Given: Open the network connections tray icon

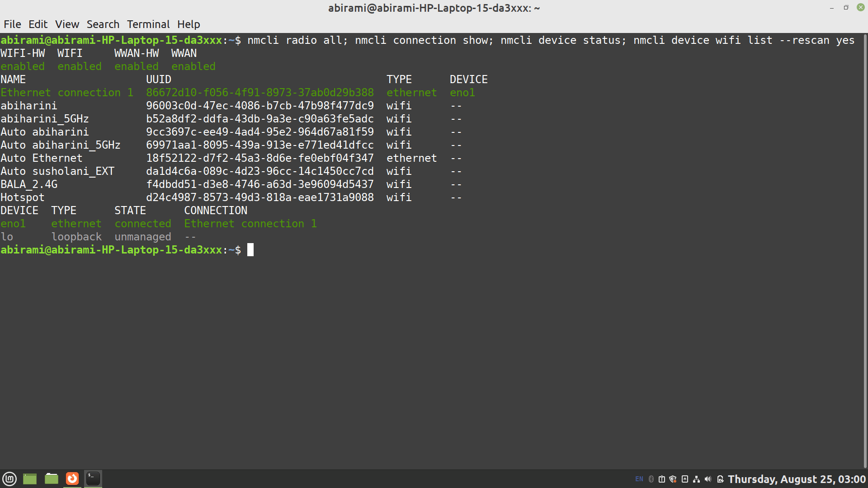Looking at the screenshot, I should [696, 479].
